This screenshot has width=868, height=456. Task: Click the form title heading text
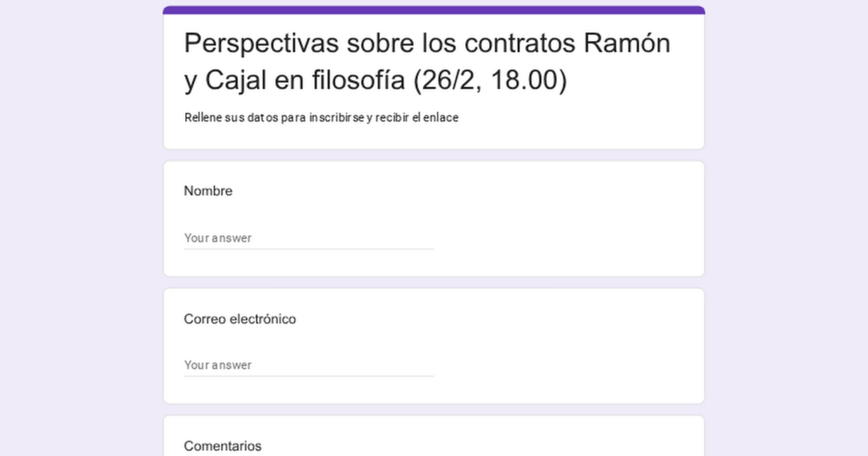[427, 61]
